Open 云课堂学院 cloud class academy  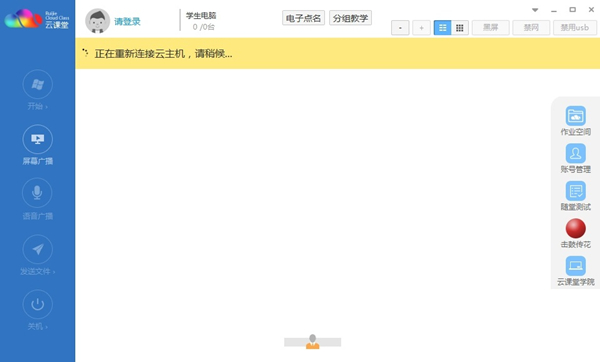[x=576, y=271]
